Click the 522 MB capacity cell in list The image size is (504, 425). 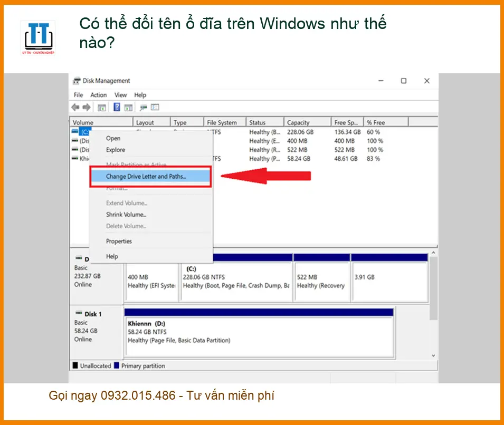click(297, 150)
